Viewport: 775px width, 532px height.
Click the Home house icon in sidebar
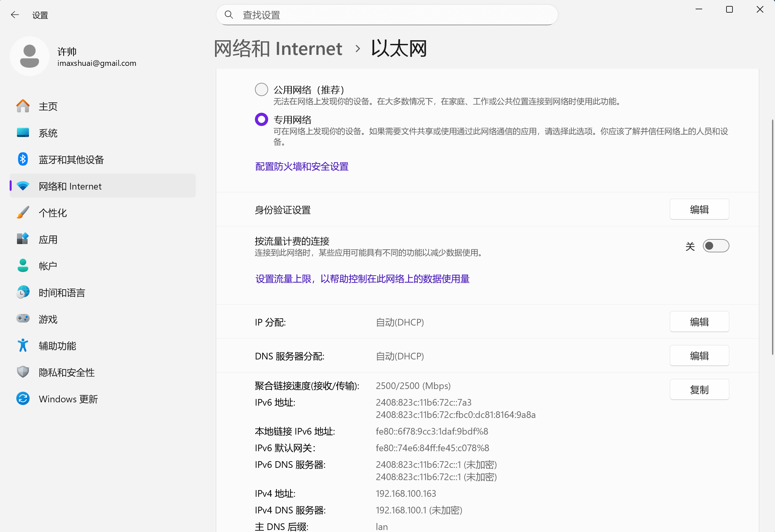[23, 106]
